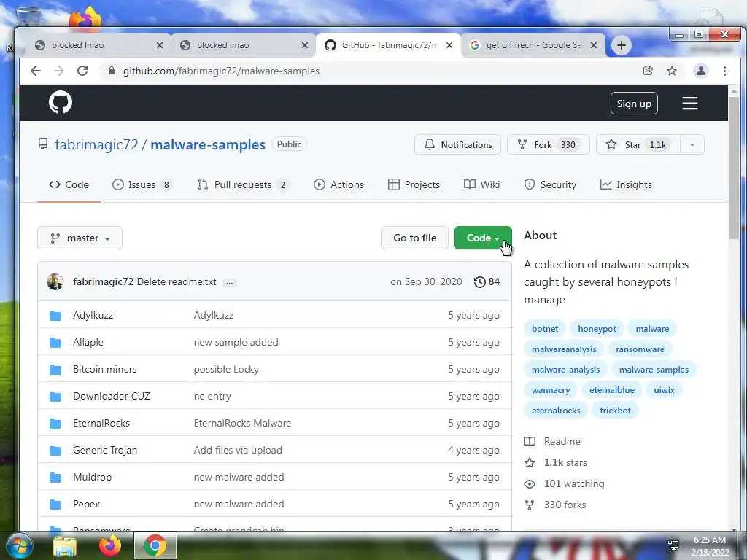Click the Adylkuzz folder icon
The height and width of the screenshot is (560, 747).
(55, 315)
